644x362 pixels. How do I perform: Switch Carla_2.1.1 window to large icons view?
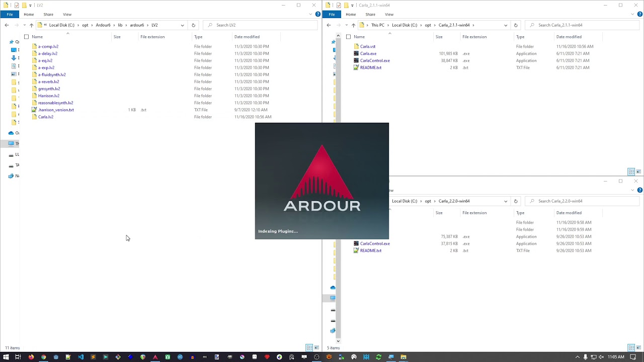(x=638, y=171)
